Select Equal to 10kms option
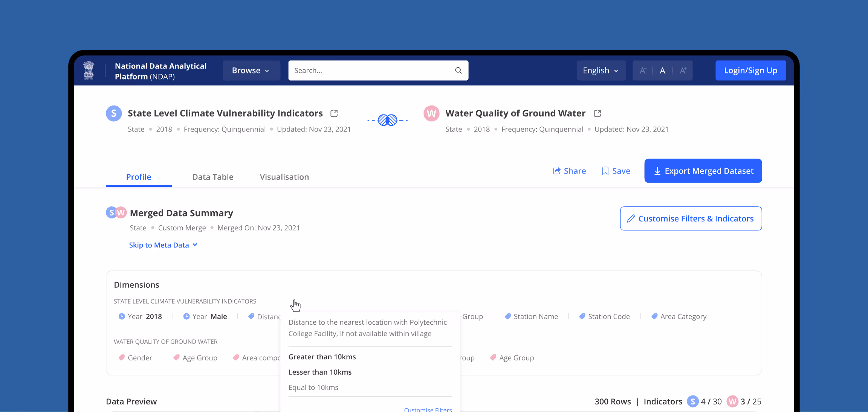868x412 pixels. tap(313, 388)
